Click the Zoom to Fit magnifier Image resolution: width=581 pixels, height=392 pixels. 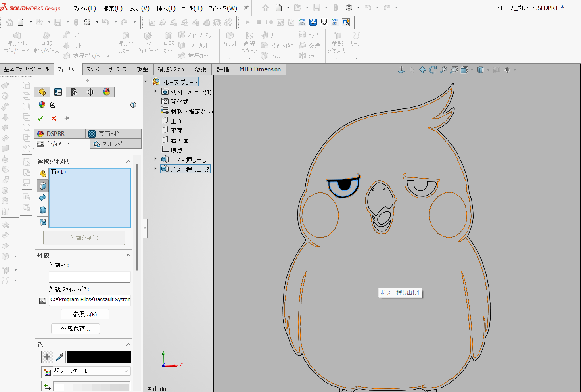tap(443, 70)
